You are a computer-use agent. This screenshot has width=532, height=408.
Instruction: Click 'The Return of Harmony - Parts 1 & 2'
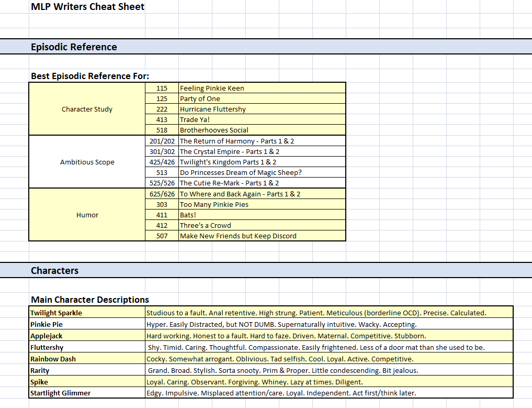point(262,141)
